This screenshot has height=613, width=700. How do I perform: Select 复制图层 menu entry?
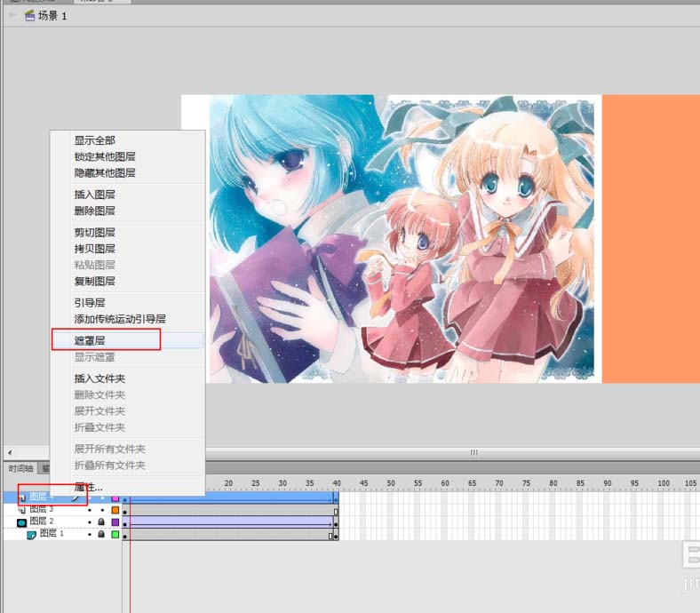(x=95, y=281)
